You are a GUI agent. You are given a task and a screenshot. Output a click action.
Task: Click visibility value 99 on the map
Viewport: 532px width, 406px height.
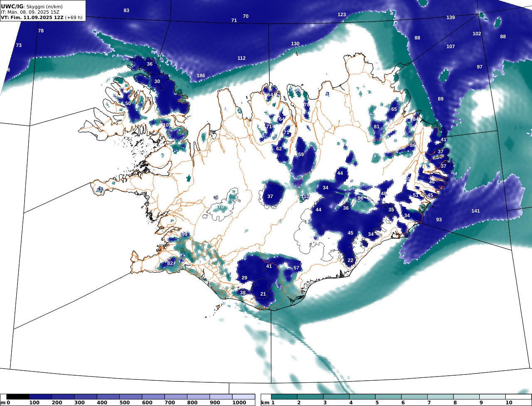[185, 235]
